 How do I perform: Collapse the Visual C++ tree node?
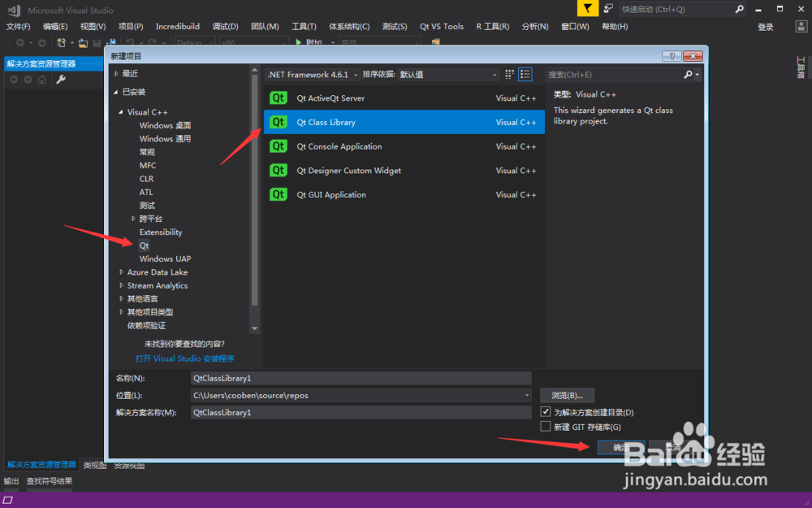121,112
